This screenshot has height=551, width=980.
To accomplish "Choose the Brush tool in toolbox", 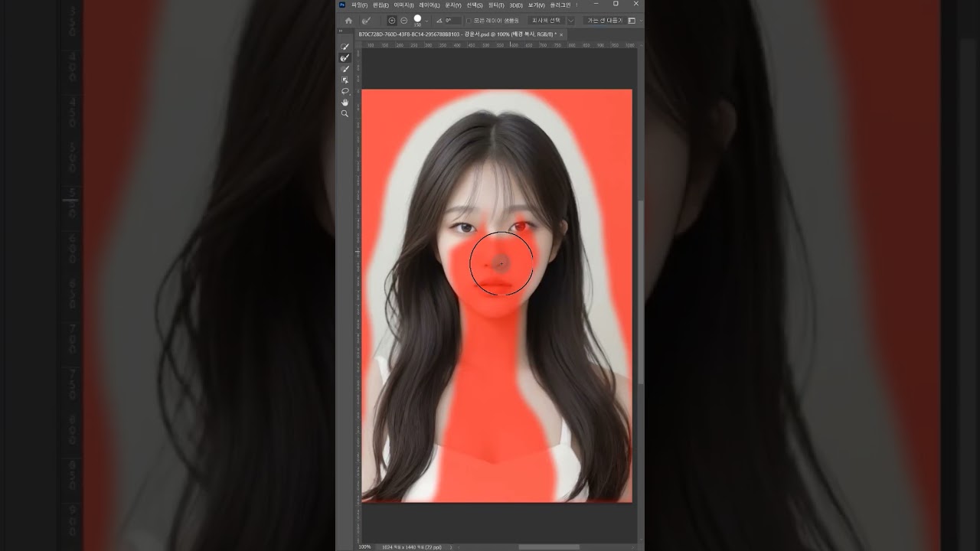I will point(345,69).
